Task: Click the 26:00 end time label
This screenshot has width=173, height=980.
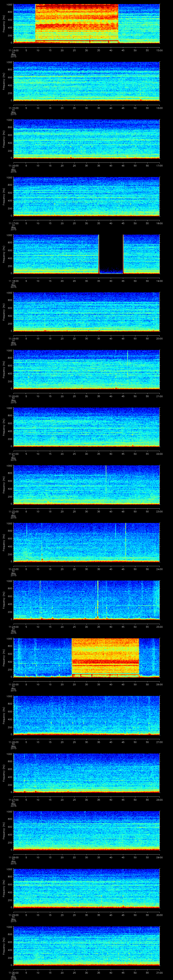Action: pyautogui.click(x=160, y=684)
